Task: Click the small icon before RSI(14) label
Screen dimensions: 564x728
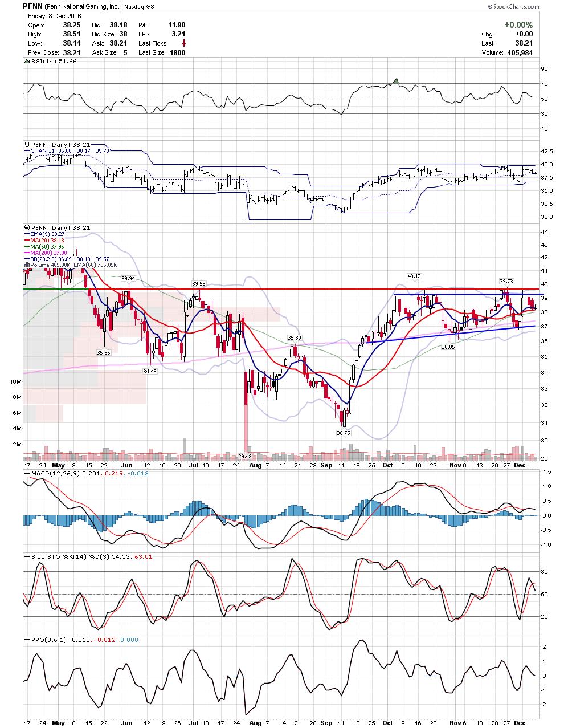Action: (x=26, y=62)
